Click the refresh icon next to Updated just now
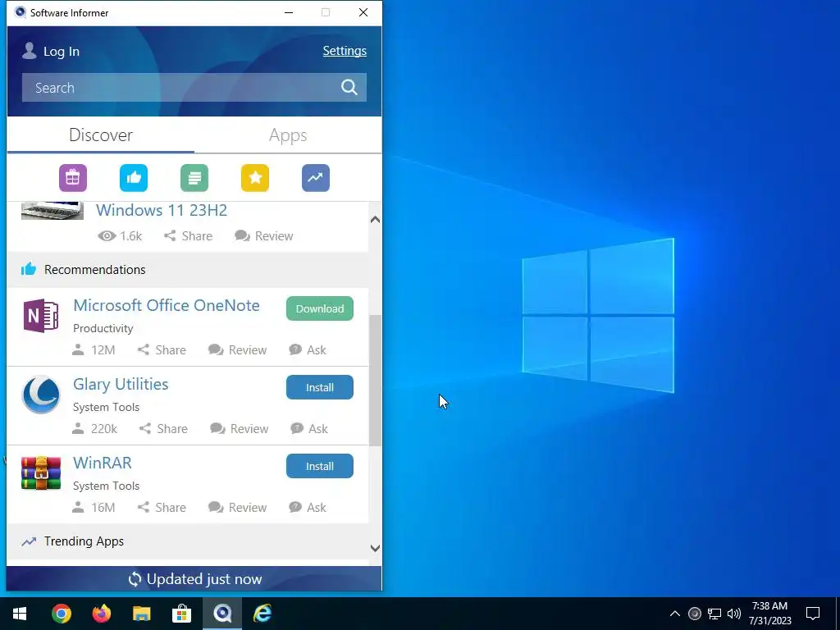840x630 pixels. (135, 579)
